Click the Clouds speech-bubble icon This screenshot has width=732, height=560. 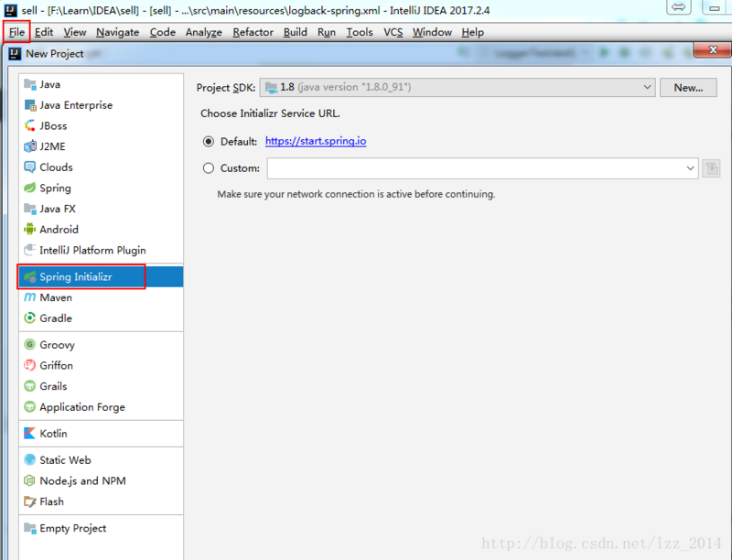pyautogui.click(x=30, y=167)
